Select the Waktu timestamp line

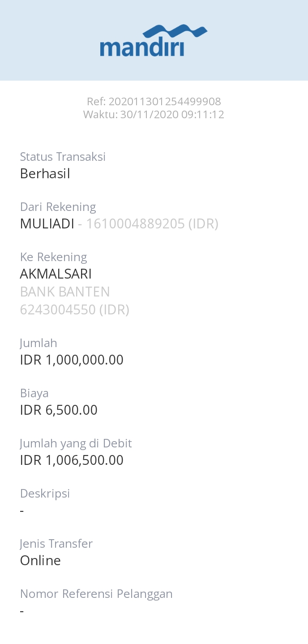154,115
